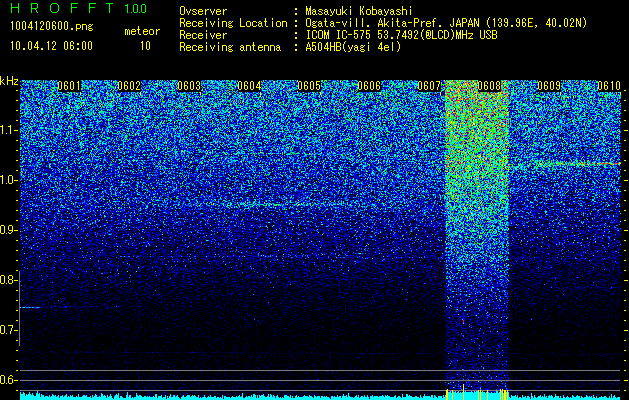
Task: Click the 0604 time marker
Action: pyautogui.click(x=249, y=86)
